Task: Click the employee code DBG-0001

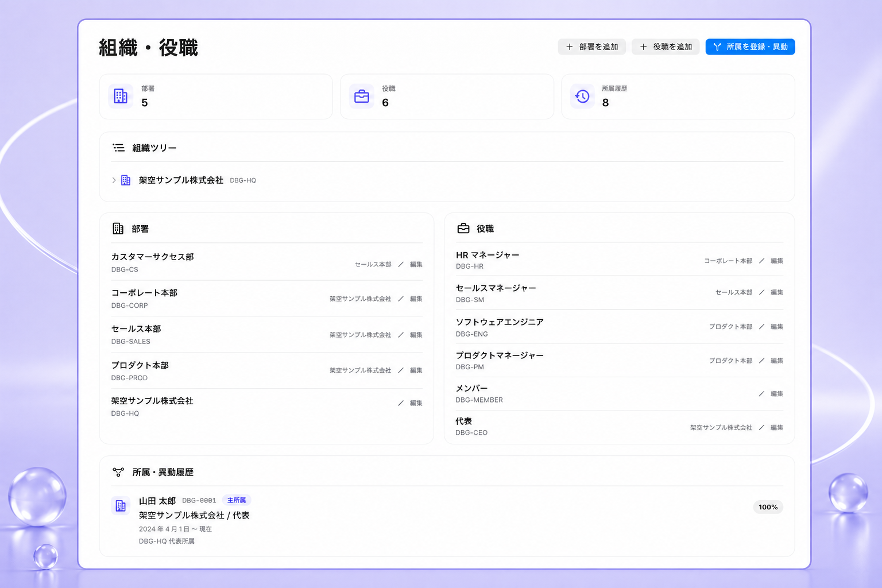Action: pyautogui.click(x=199, y=501)
